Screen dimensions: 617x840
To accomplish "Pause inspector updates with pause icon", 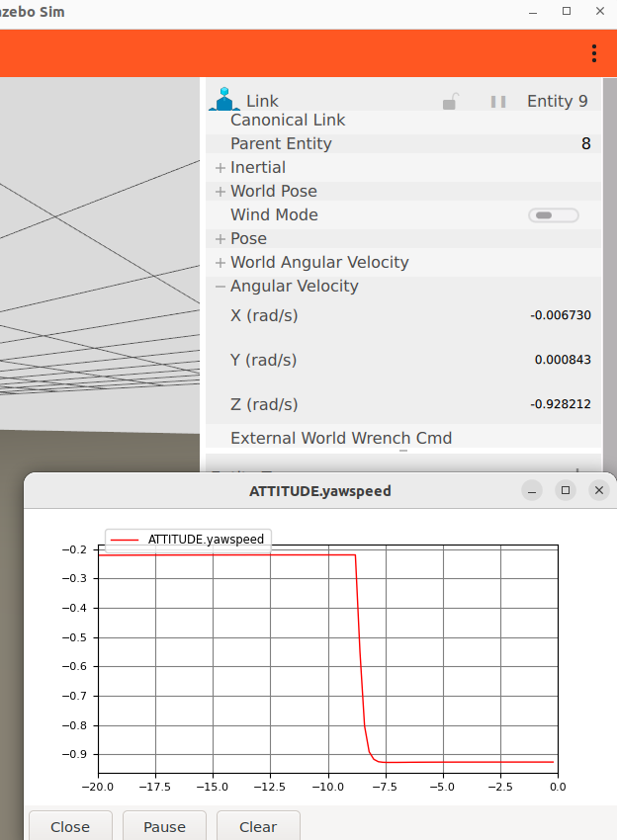I will pyautogui.click(x=498, y=101).
